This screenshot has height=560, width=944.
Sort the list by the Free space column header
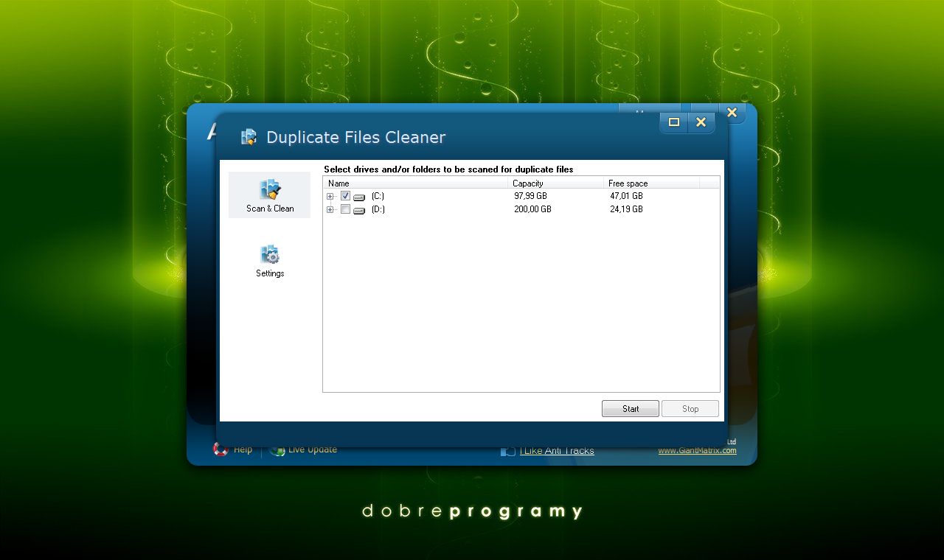(652, 183)
